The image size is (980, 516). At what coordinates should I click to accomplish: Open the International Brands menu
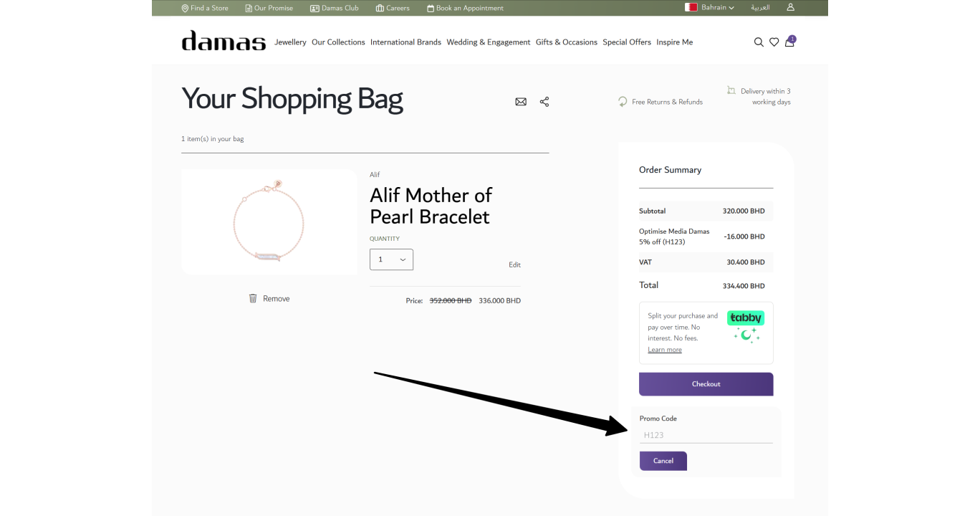click(x=405, y=42)
